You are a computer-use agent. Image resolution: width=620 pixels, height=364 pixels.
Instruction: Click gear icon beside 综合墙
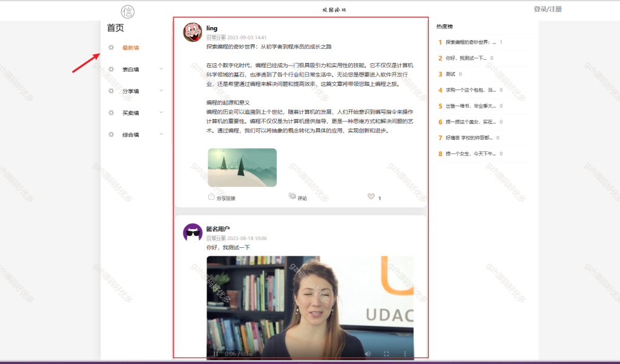click(111, 134)
